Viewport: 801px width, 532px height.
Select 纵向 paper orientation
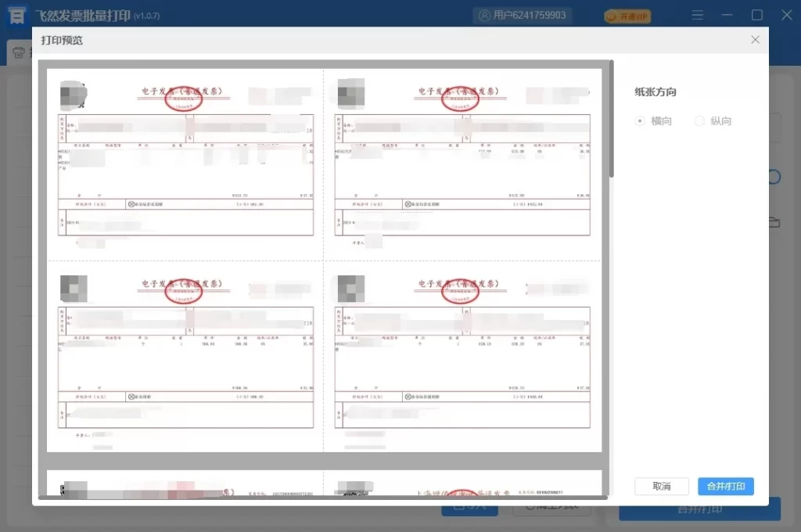699,121
